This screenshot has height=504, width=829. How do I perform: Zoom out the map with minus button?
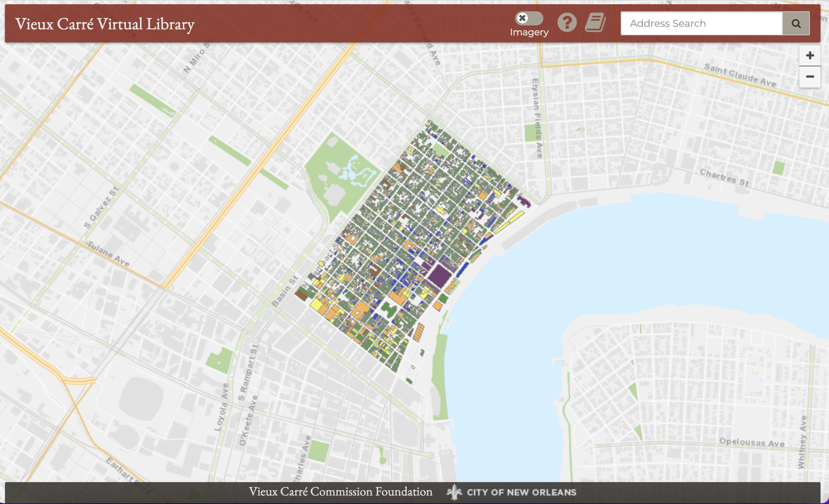pos(810,77)
